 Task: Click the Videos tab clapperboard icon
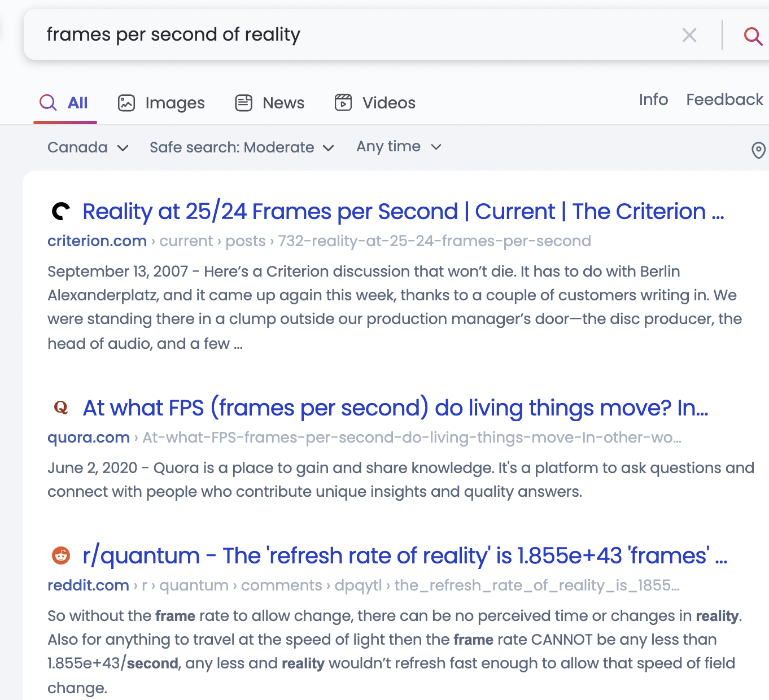[343, 103]
